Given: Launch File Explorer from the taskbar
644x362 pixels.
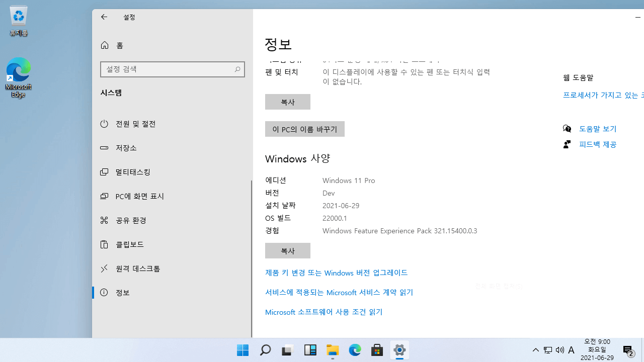Looking at the screenshot, I should 333,350.
